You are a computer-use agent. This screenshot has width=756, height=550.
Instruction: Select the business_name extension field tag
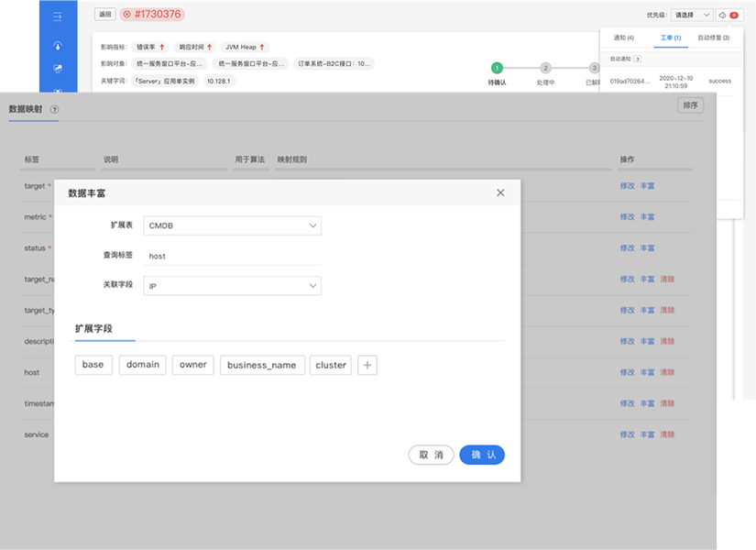(x=262, y=365)
